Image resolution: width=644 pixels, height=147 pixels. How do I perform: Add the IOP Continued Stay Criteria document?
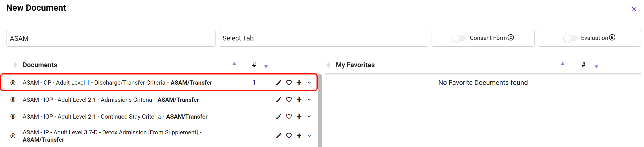[299, 116]
